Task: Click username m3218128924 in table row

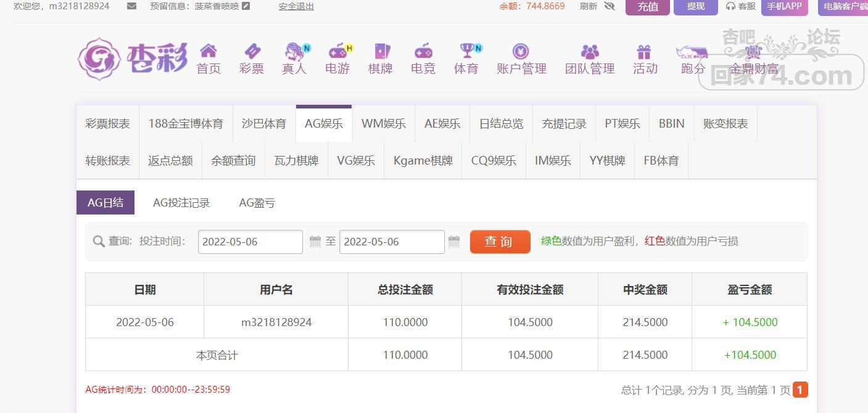Action: [x=276, y=322]
